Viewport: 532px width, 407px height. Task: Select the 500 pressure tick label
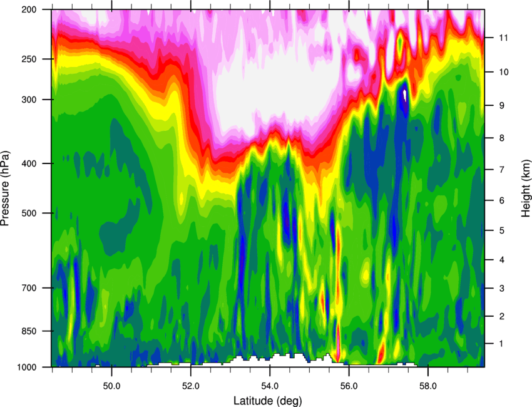click(x=29, y=213)
